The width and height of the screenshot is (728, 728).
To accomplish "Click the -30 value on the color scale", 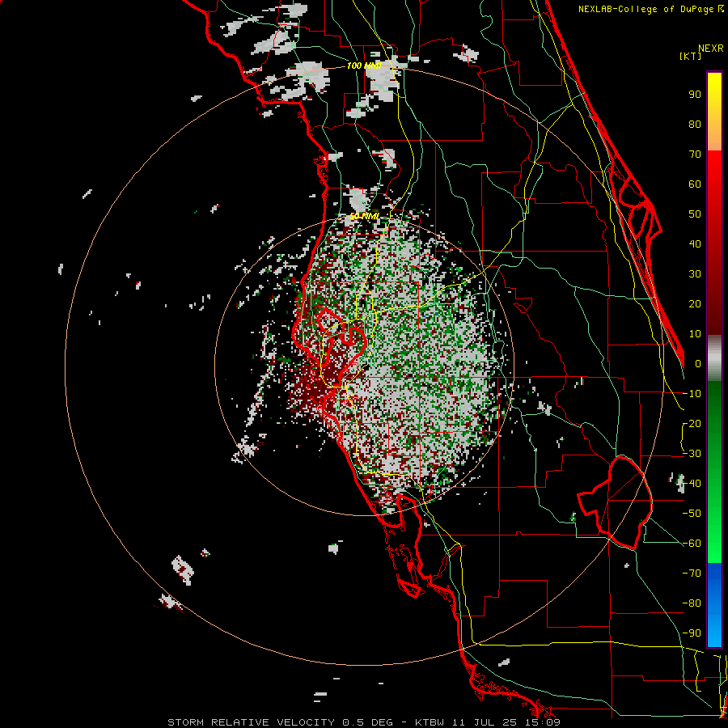I will click(692, 454).
